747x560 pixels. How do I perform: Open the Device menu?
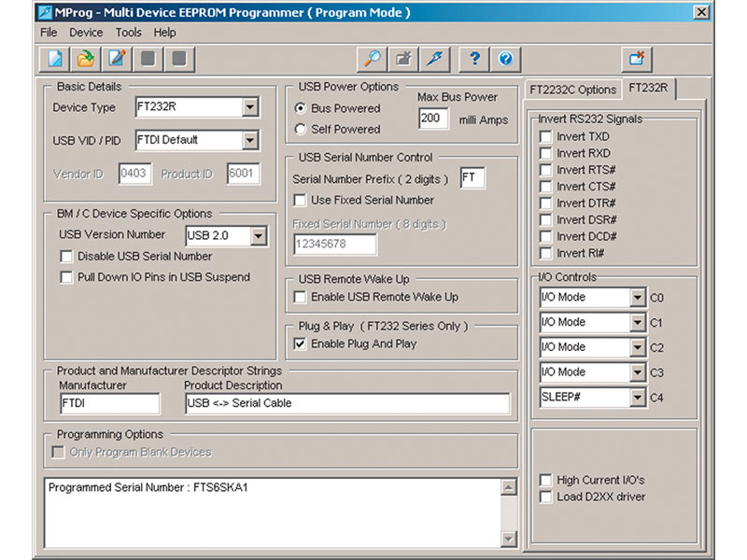(86, 33)
